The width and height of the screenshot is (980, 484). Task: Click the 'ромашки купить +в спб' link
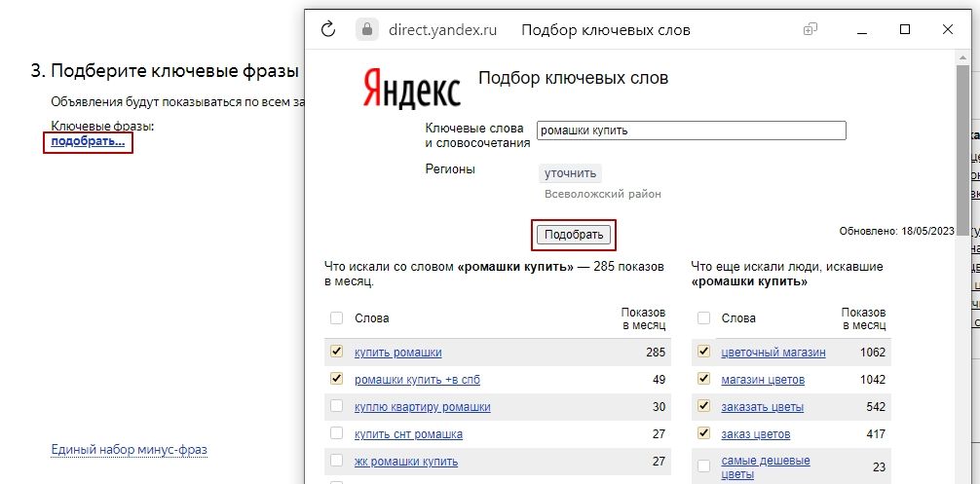click(x=417, y=379)
